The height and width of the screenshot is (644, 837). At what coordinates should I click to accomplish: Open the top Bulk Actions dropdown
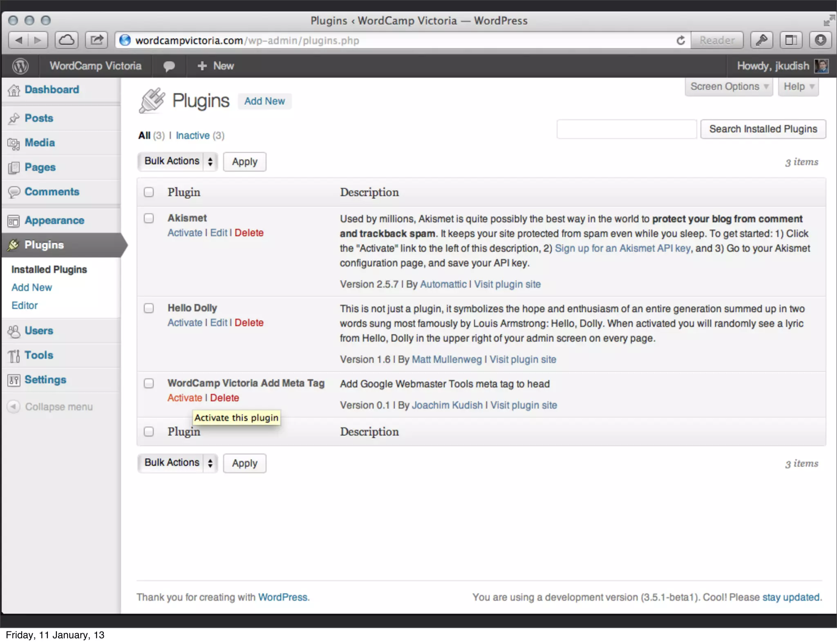click(x=177, y=161)
